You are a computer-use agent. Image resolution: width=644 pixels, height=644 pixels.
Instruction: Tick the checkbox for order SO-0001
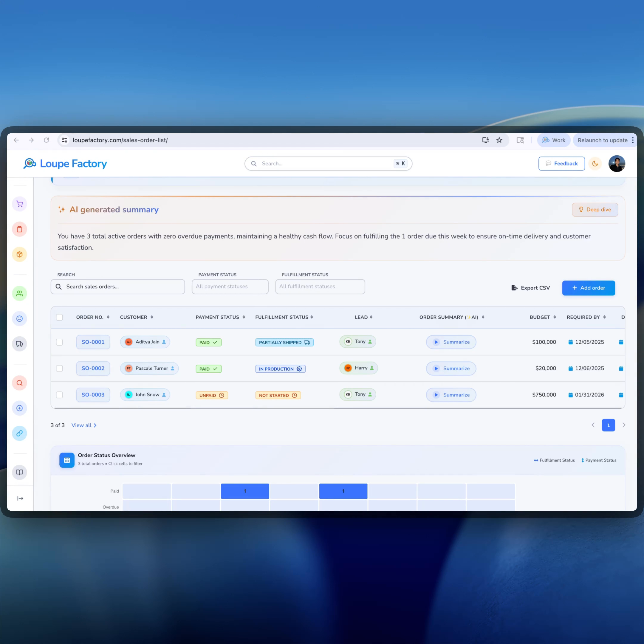click(x=59, y=342)
